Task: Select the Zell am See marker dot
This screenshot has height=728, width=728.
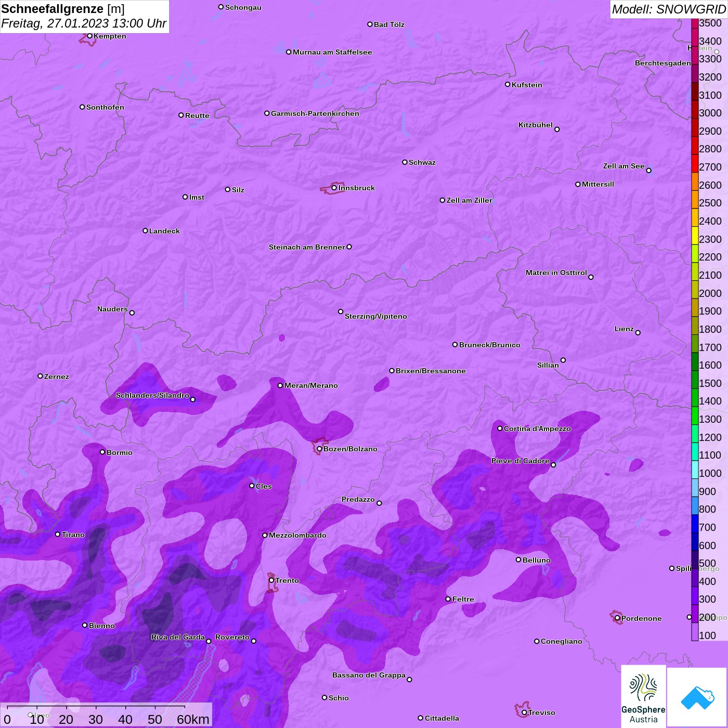Action: pos(648,171)
